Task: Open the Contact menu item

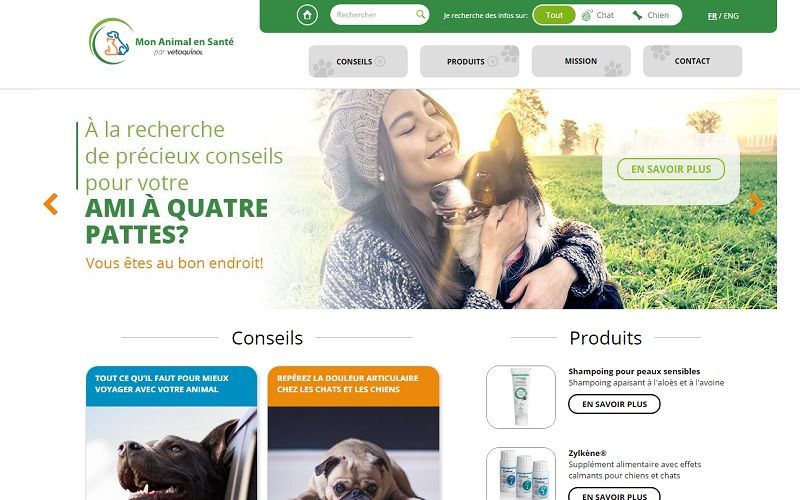Action: point(692,61)
